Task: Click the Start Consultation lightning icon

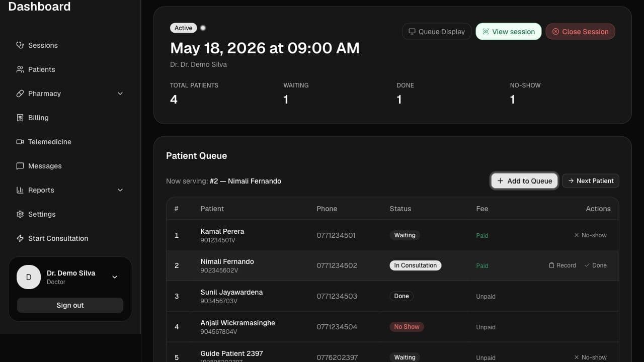Action: 20,238
